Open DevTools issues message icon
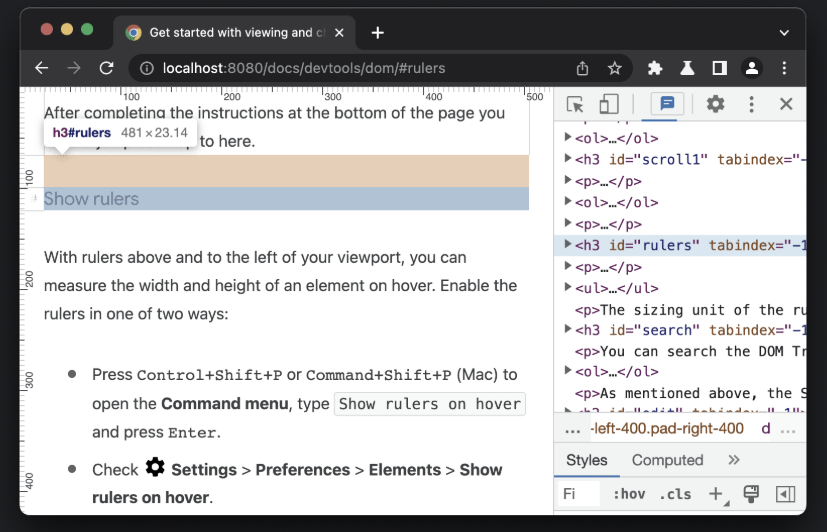 pos(667,103)
